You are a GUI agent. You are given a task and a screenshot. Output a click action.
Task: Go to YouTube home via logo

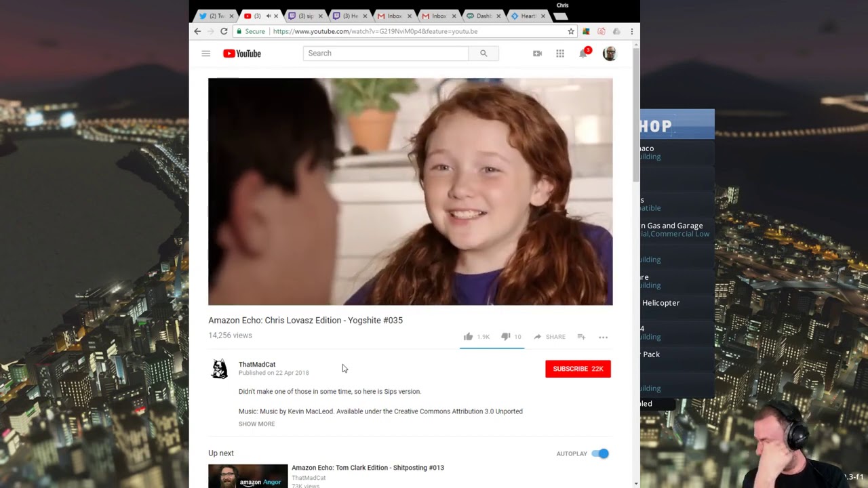pyautogui.click(x=242, y=54)
